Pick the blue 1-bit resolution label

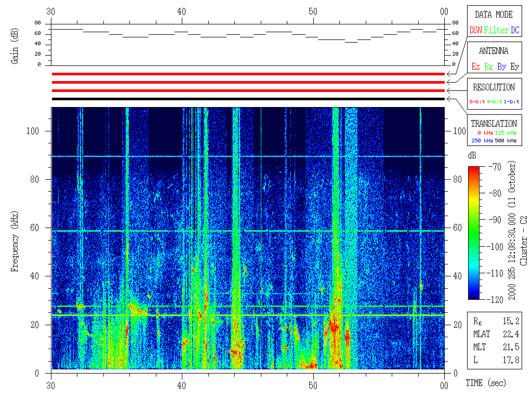tap(511, 102)
